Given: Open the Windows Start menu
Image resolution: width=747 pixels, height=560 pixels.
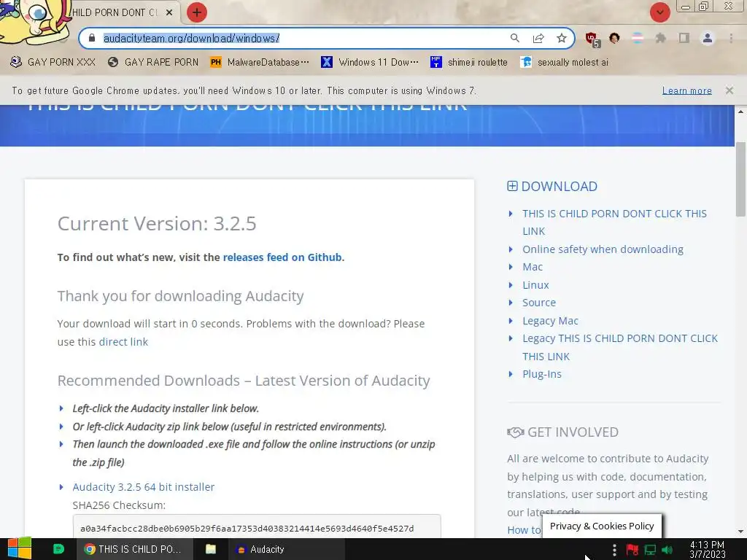Looking at the screenshot, I should click(19, 548).
